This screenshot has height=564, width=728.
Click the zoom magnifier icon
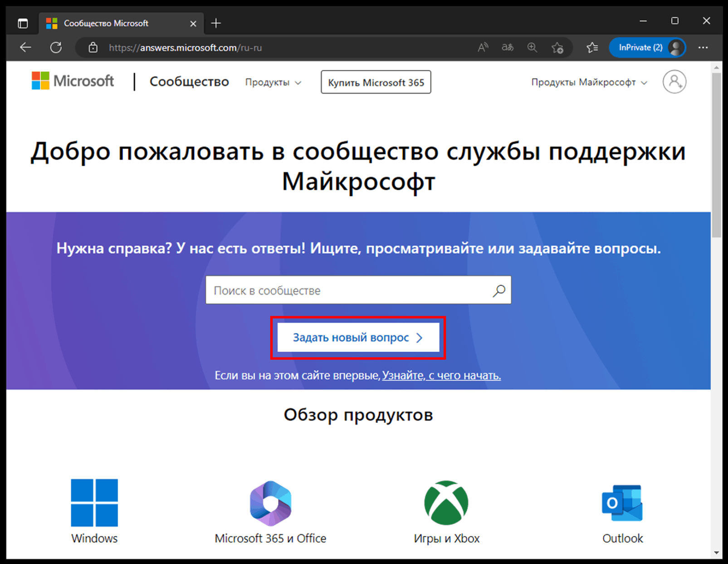pos(532,47)
